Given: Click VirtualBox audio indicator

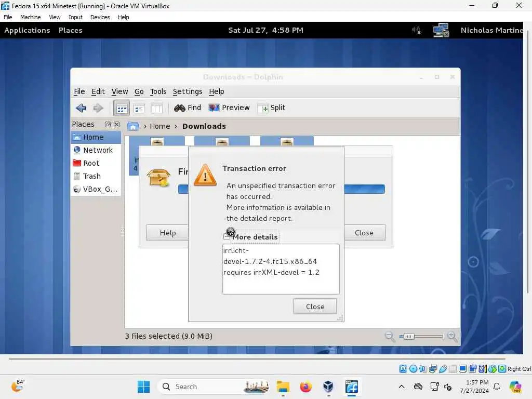Looking at the screenshot, I should (423, 369).
